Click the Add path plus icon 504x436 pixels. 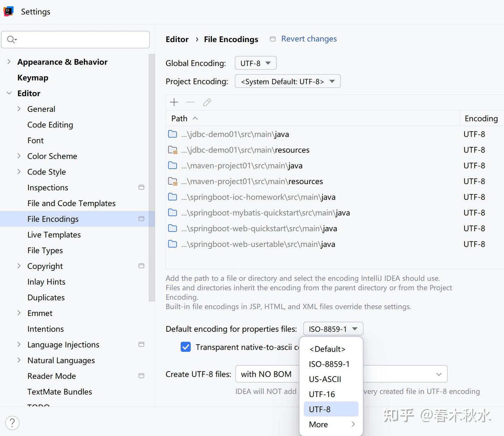pyautogui.click(x=174, y=102)
